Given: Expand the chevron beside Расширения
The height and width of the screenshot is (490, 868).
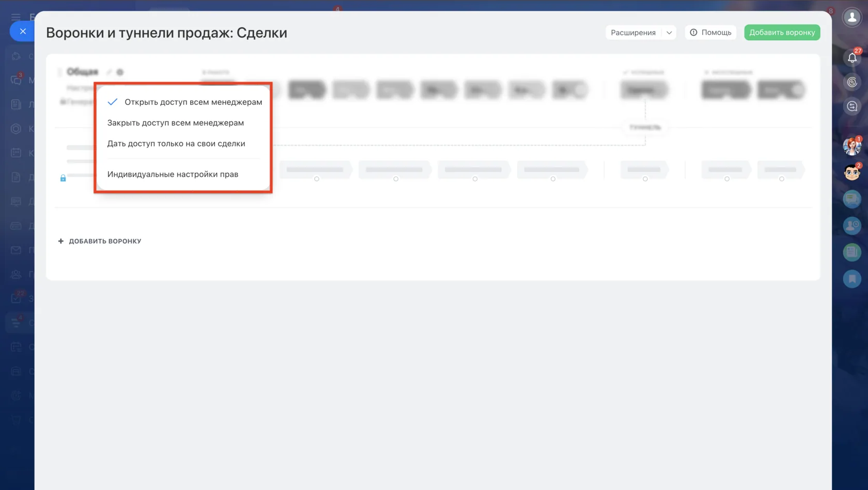Looking at the screenshot, I should click(669, 33).
